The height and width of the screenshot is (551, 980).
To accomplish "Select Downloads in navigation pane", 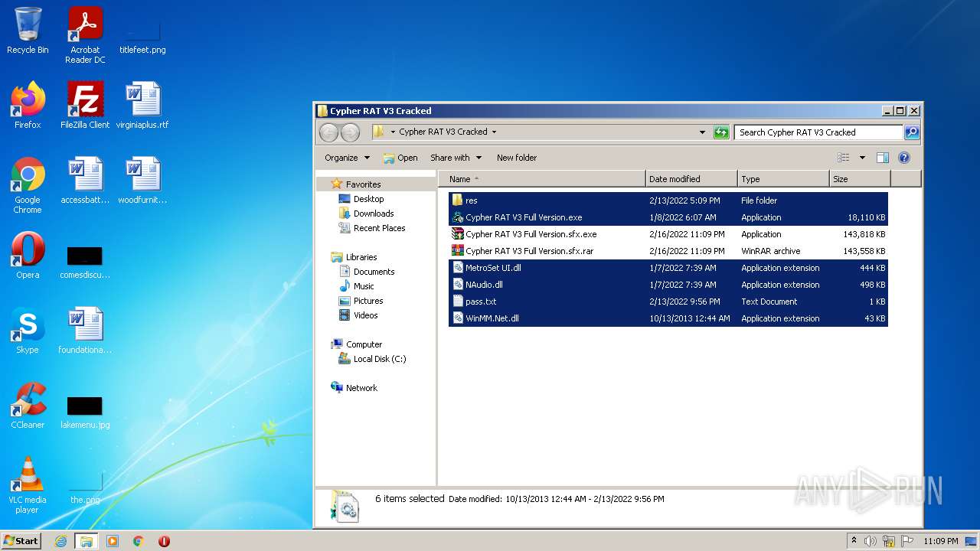I will [374, 214].
